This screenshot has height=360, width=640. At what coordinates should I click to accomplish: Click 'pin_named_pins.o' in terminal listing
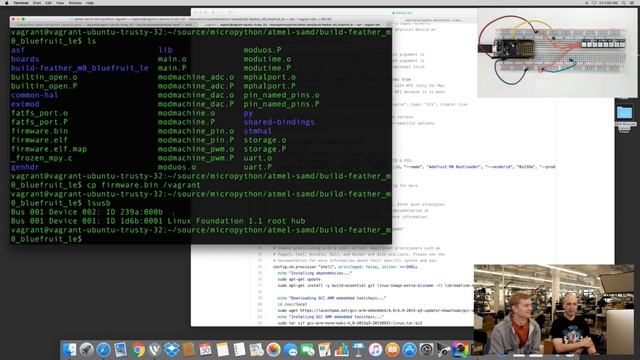281,95
